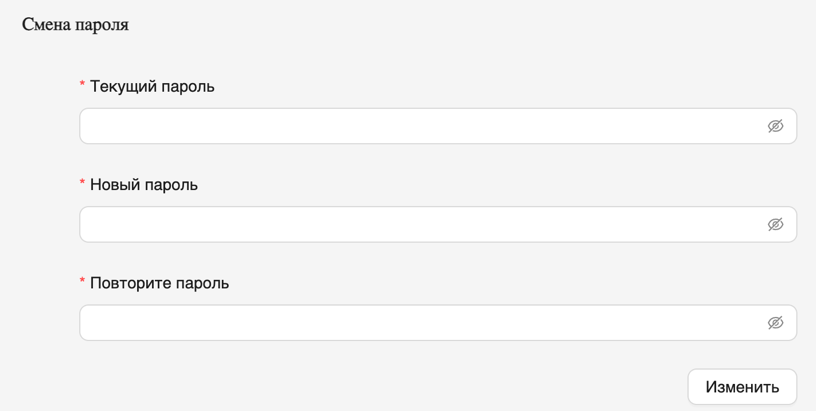Click the crossed-eye icon in the first field
The image size is (816, 411).
coord(775,126)
